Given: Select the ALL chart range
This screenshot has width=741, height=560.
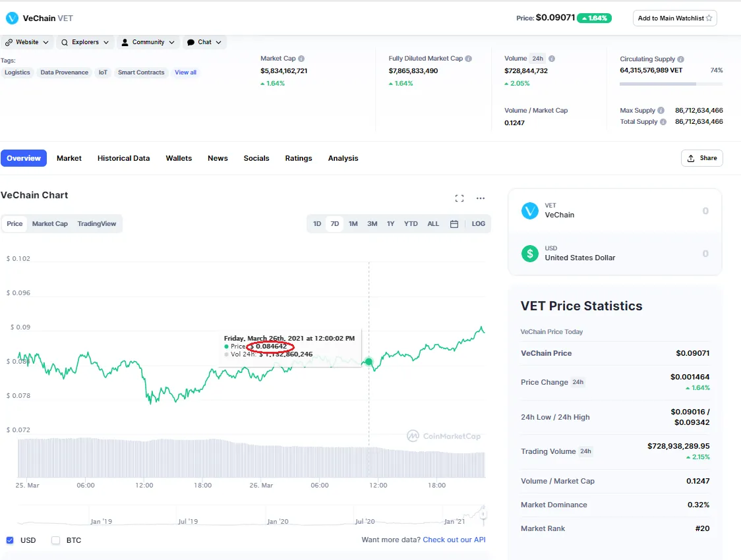Looking at the screenshot, I should click(433, 224).
